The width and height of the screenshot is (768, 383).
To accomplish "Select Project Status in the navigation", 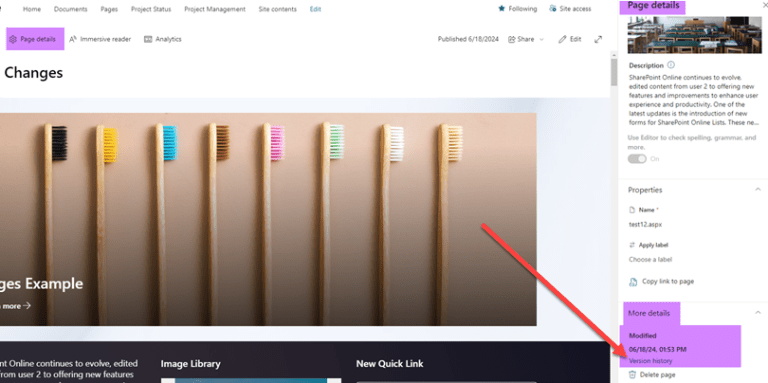I will click(x=151, y=9).
